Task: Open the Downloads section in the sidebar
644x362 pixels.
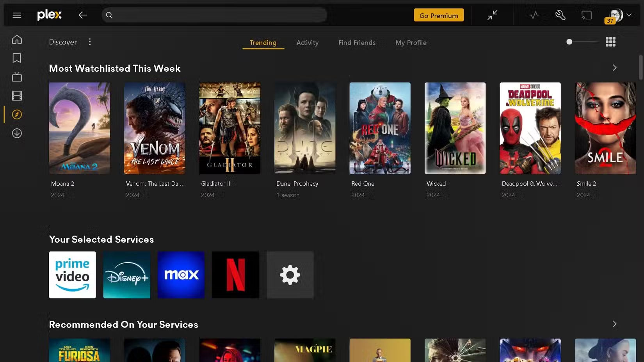Action: click(x=17, y=133)
